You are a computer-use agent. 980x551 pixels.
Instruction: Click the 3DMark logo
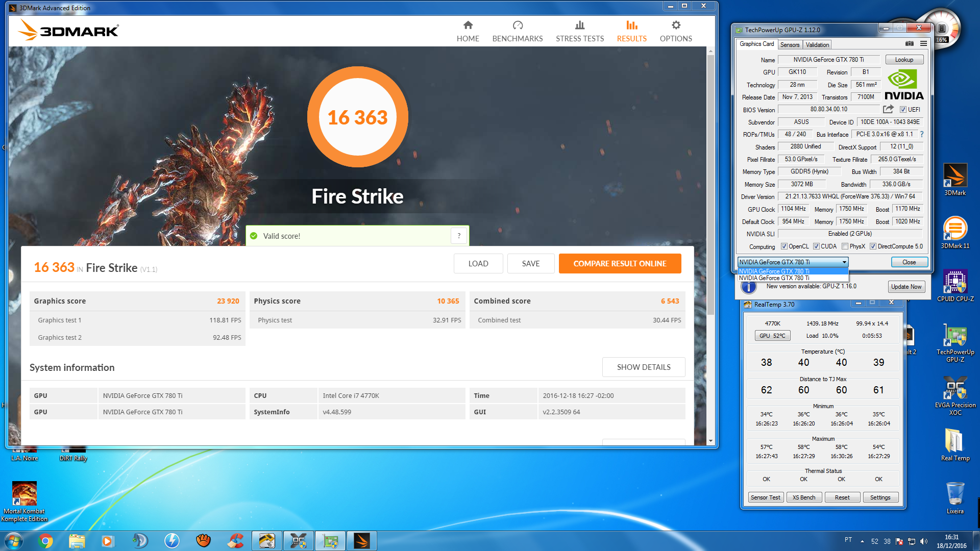(68, 30)
